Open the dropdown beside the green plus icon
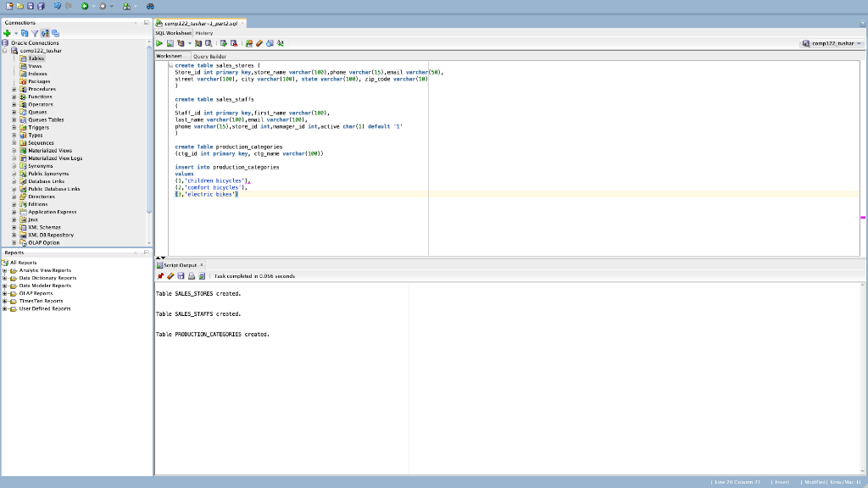Screen dimensions: 868x488 (x=15, y=33)
